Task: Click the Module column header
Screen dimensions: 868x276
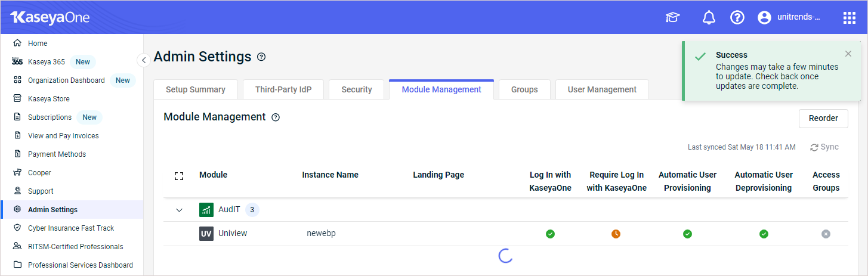Action: (213, 175)
